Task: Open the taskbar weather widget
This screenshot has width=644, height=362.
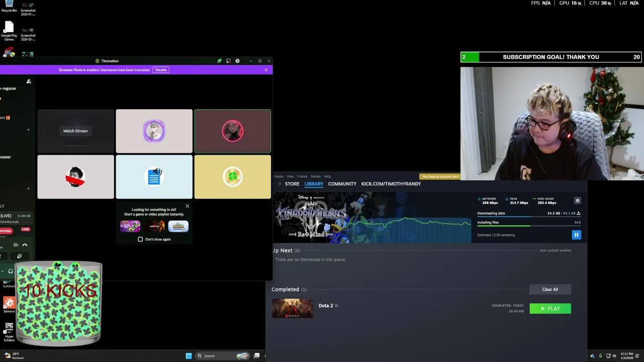Action: coord(14,356)
